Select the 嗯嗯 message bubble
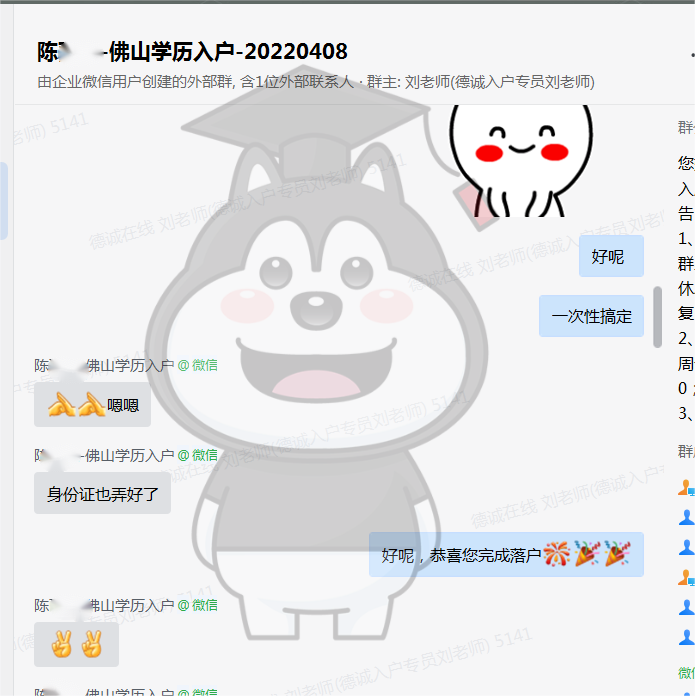 tap(92, 405)
